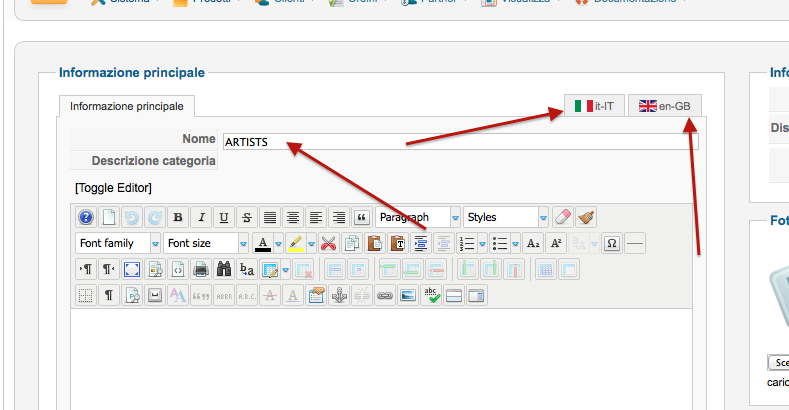The image size is (789, 410).
Task: Insert a blockquote
Action: point(361,217)
